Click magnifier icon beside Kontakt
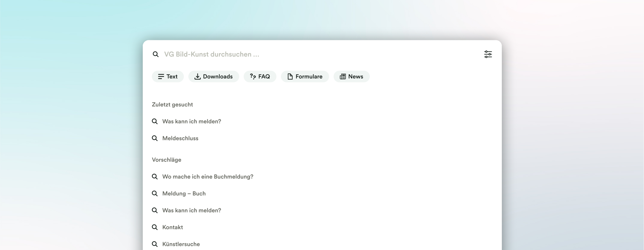The width and height of the screenshot is (644, 250). tap(155, 227)
